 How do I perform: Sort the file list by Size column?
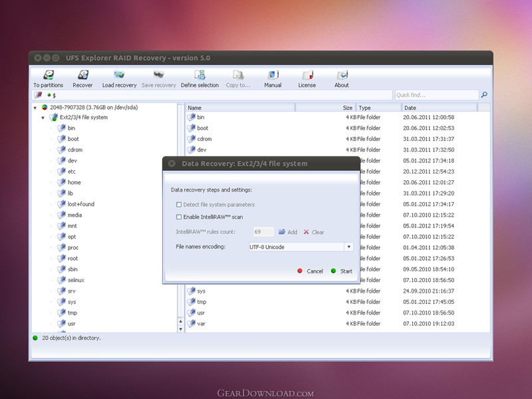click(326, 108)
